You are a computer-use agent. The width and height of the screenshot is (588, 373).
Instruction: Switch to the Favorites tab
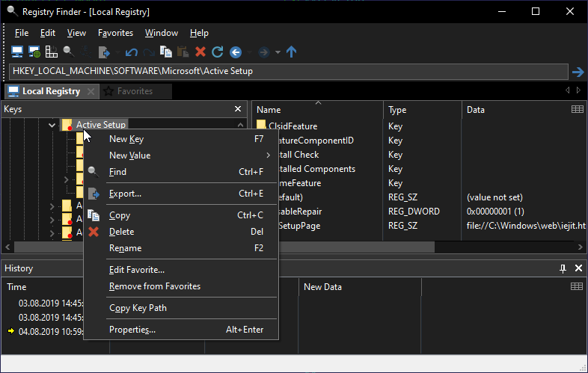[x=135, y=91]
